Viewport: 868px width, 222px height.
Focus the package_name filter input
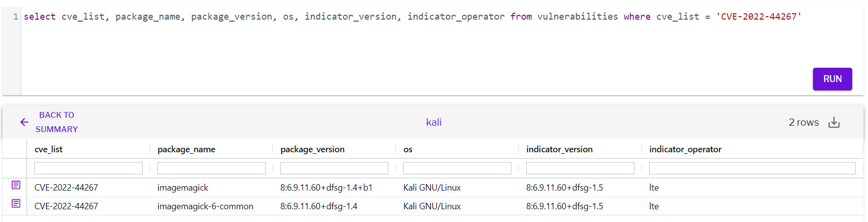(211, 168)
